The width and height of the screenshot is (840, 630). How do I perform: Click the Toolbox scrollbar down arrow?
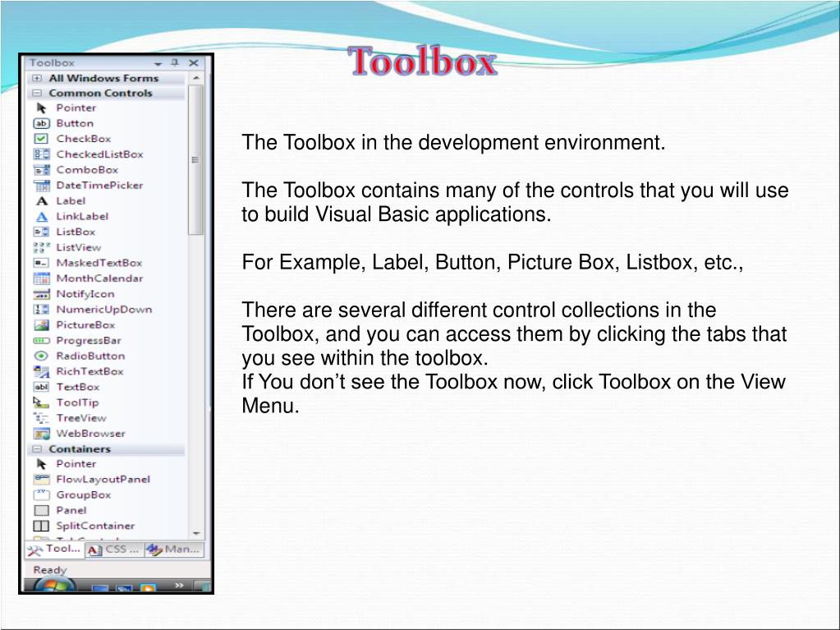tap(196, 533)
